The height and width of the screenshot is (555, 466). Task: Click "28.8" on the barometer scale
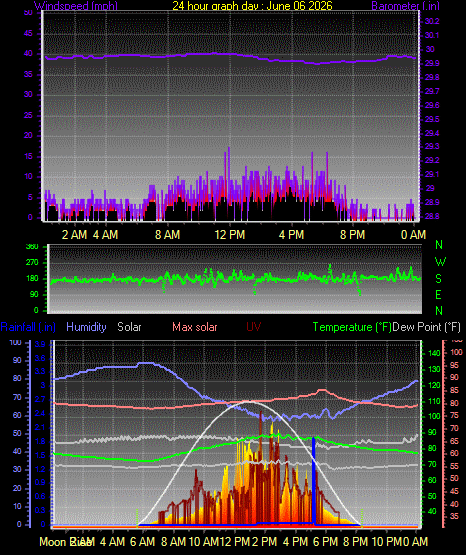pyautogui.click(x=432, y=216)
